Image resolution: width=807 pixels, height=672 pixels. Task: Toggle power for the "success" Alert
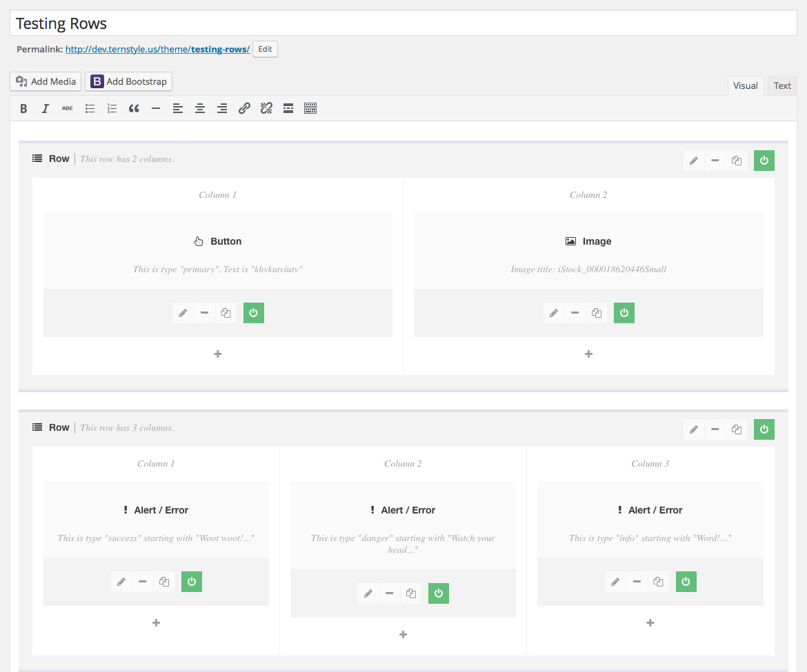click(x=192, y=582)
